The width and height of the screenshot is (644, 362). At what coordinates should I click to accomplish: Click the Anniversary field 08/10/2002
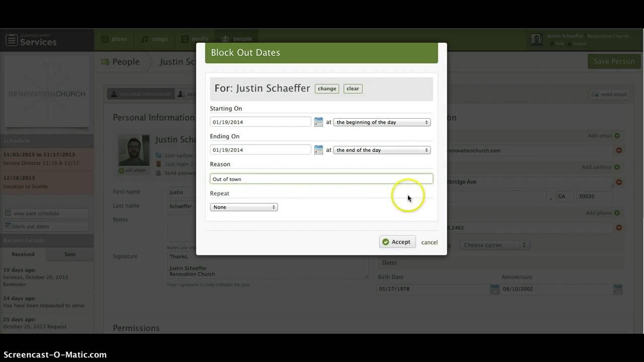coord(556,289)
